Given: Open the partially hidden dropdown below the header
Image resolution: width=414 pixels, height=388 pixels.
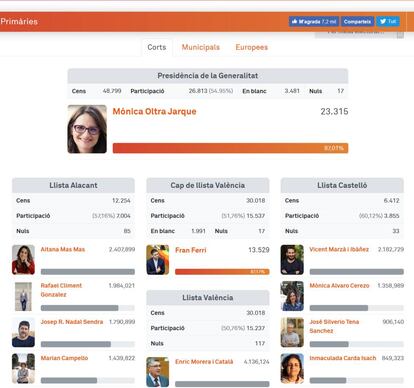Looking at the screenshot, I should [359, 34].
